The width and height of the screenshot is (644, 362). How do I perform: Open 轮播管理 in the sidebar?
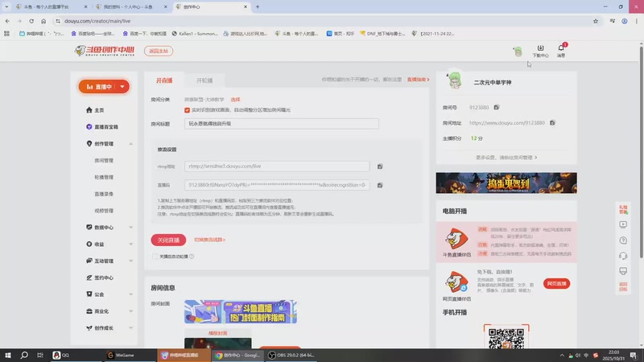(104, 177)
